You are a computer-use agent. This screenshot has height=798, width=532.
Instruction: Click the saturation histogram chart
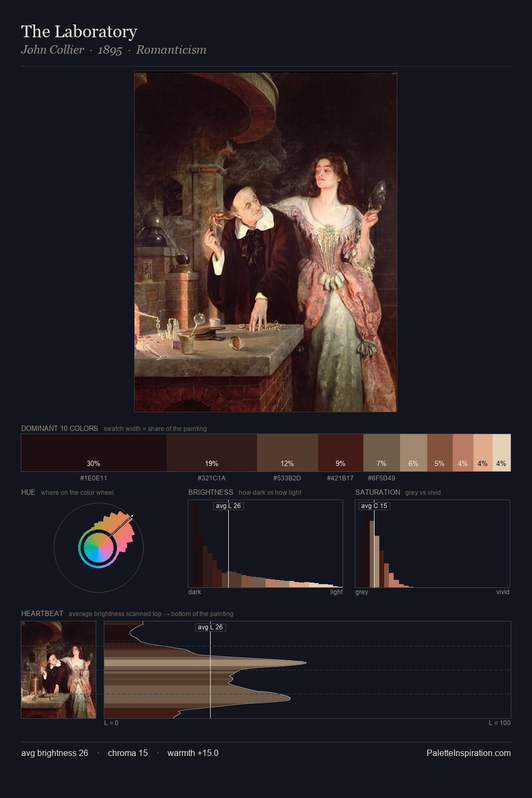pos(433,544)
